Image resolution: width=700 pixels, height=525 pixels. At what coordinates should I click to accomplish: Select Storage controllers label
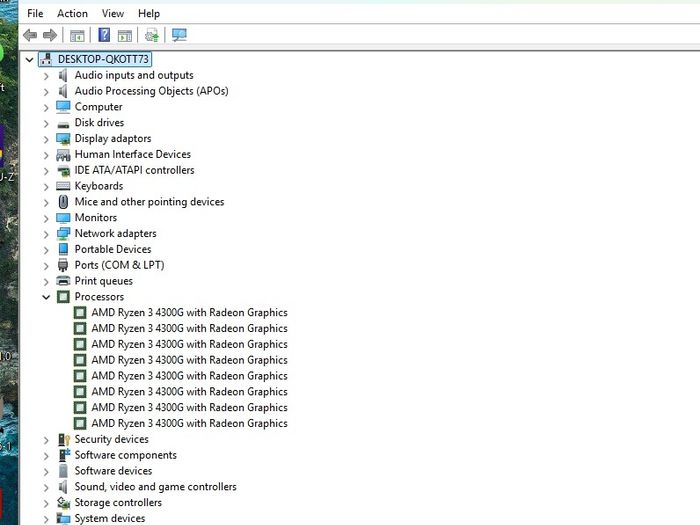118,502
